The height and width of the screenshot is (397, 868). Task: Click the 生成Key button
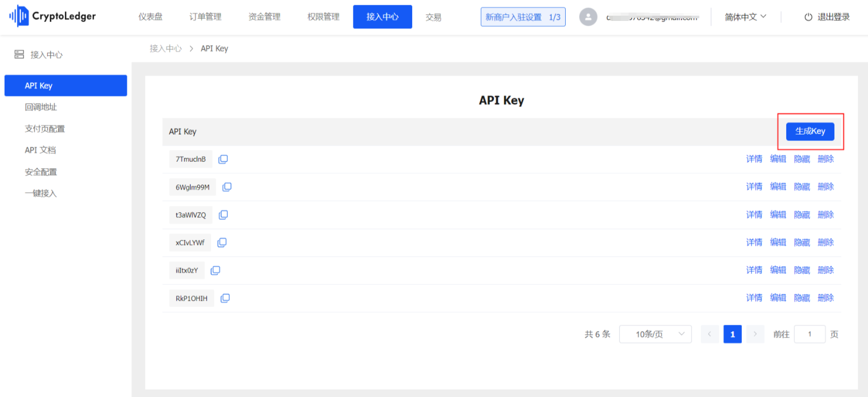[810, 131]
